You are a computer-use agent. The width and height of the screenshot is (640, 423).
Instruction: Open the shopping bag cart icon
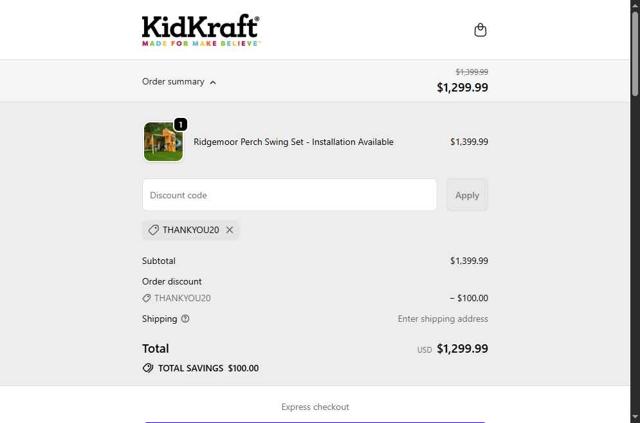tap(480, 30)
